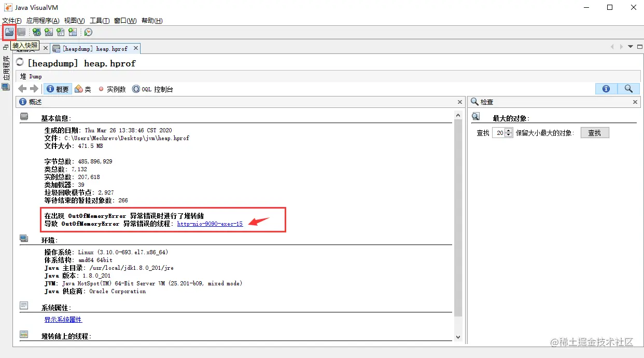This screenshot has height=358, width=644.
Task: Switch to the 类 classes view
Action: pyautogui.click(x=83, y=89)
